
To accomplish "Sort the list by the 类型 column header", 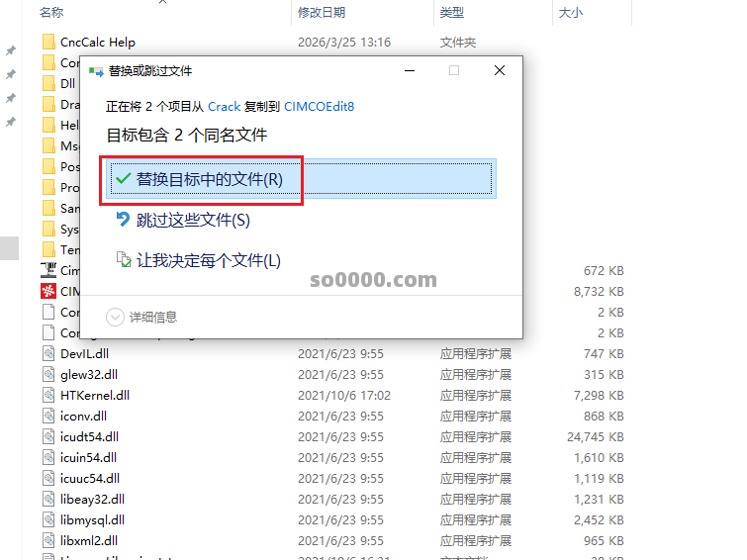I will 451,13.
